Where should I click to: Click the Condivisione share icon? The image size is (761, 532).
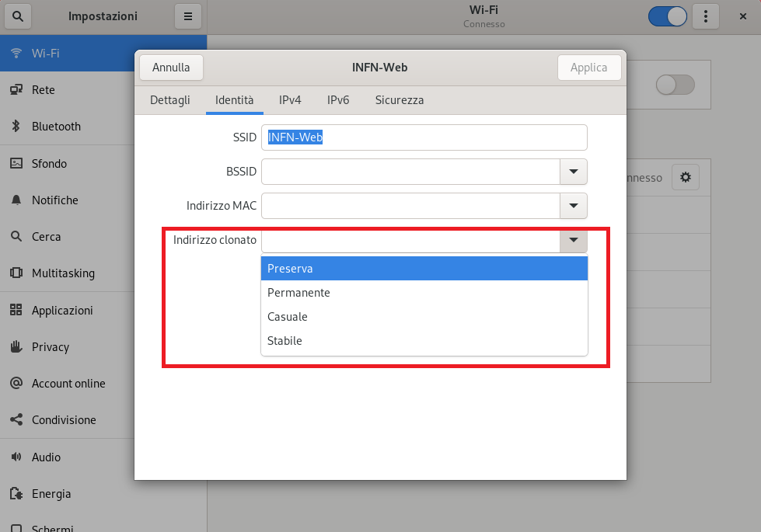point(16,419)
